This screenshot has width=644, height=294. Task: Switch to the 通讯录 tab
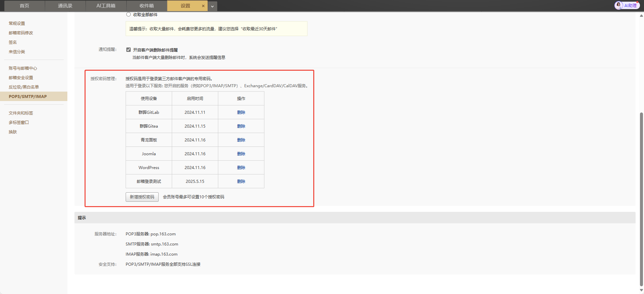click(65, 6)
